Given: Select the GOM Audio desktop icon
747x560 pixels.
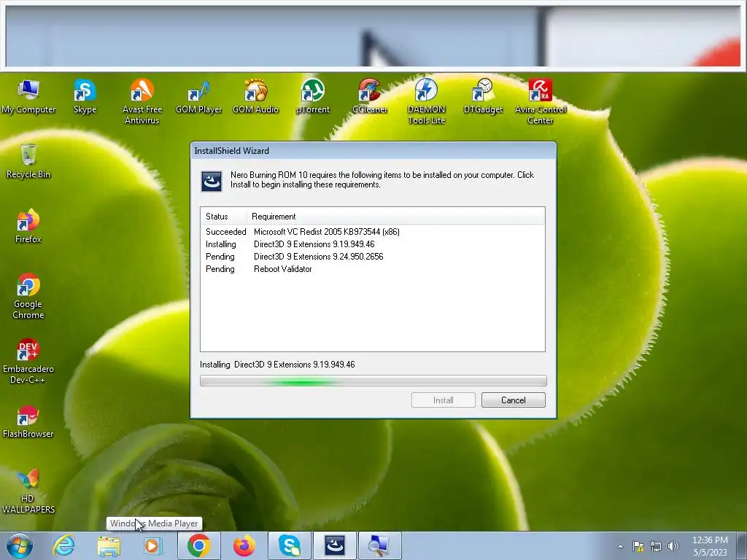Looking at the screenshot, I should [255, 97].
